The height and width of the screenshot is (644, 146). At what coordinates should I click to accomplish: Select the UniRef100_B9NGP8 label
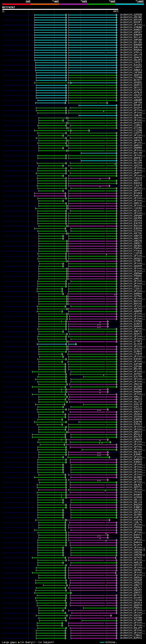click(131, 35)
